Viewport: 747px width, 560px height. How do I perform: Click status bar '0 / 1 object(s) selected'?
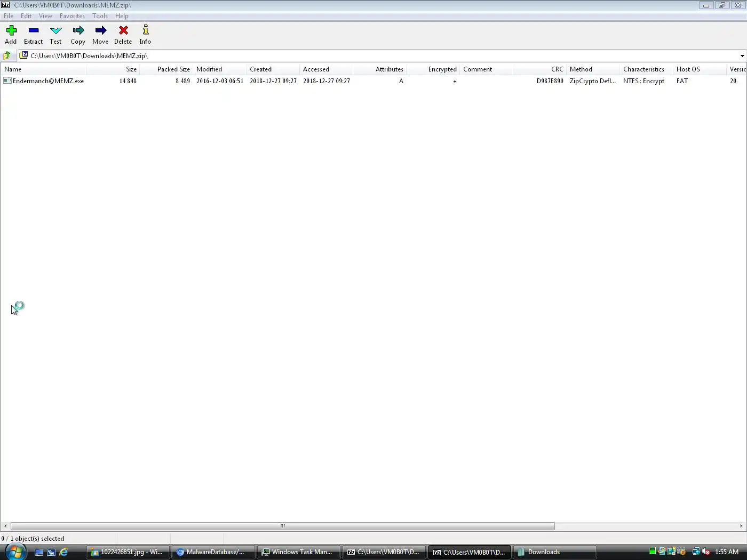point(33,539)
